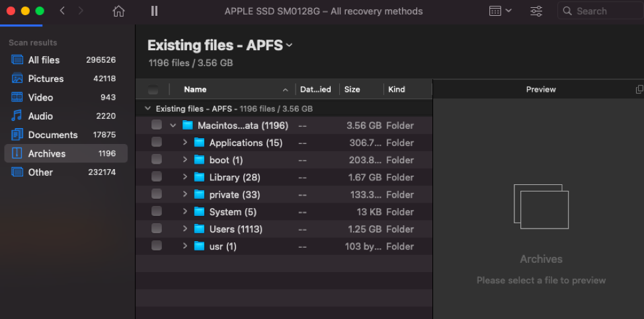
Task: Expand the usr folder
Action: 185,246
